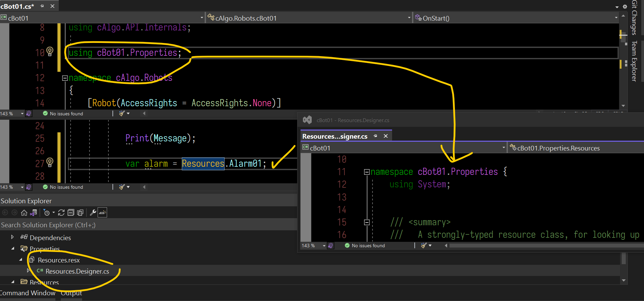Viewport: 644px width, 301px height.
Task: Open the editor settings gear icon
Action: tap(625, 6)
